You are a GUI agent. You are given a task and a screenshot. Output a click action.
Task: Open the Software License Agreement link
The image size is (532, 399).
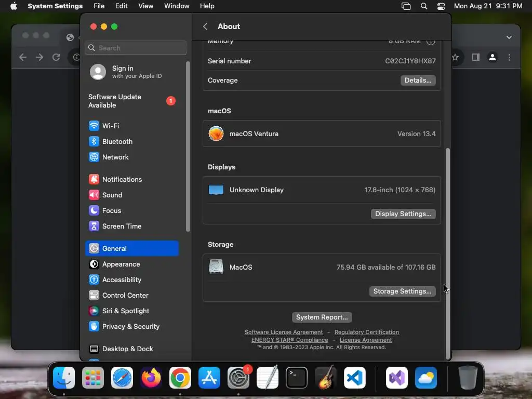(284, 332)
